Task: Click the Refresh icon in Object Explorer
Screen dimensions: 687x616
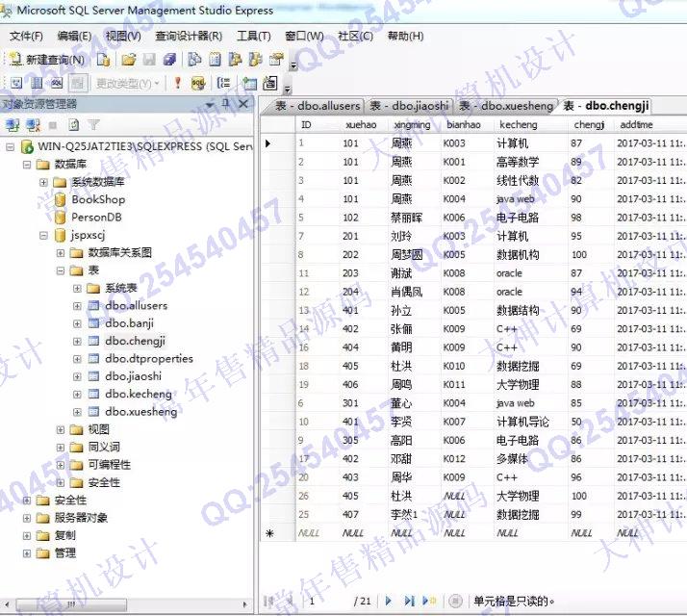Action: pyautogui.click(x=73, y=125)
